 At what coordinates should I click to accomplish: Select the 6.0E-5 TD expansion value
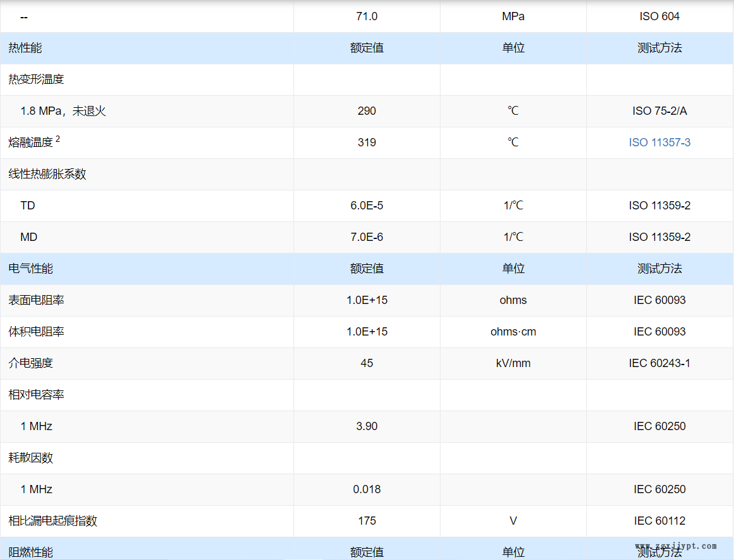(367, 206)
